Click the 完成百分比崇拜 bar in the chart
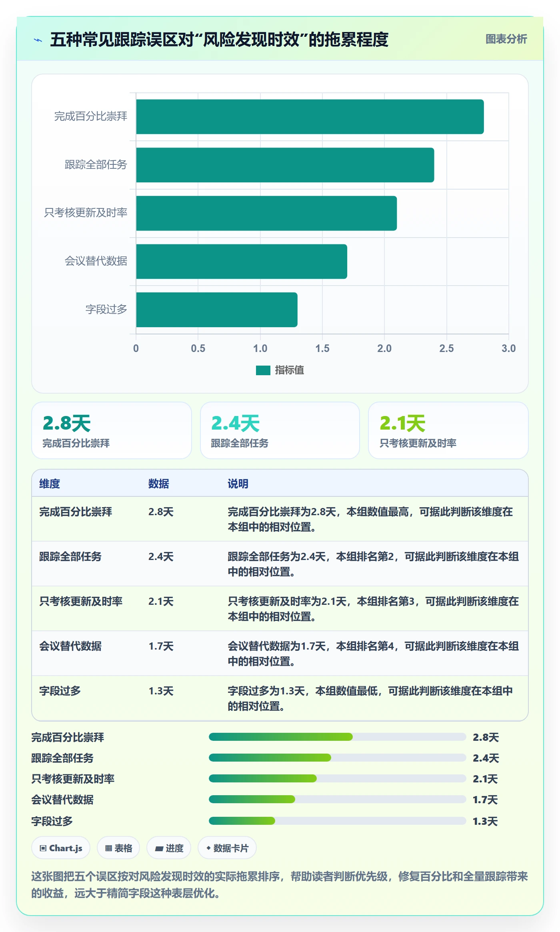 [310, 117]
